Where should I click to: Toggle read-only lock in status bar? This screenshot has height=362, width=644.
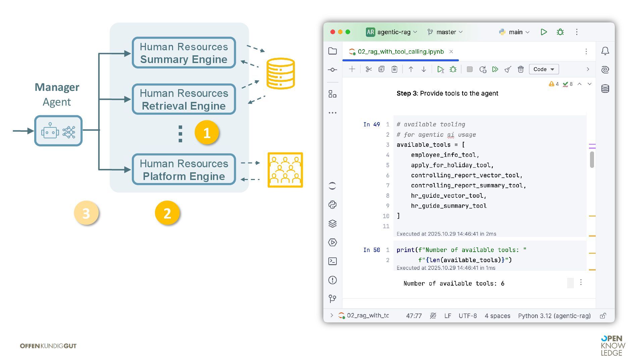point(603,316)
